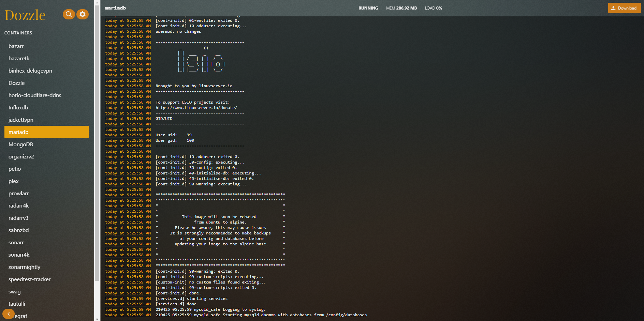The height and width of the screenshot is (321, 644).
Task: Select the swag container
Action: coord(15,292)
